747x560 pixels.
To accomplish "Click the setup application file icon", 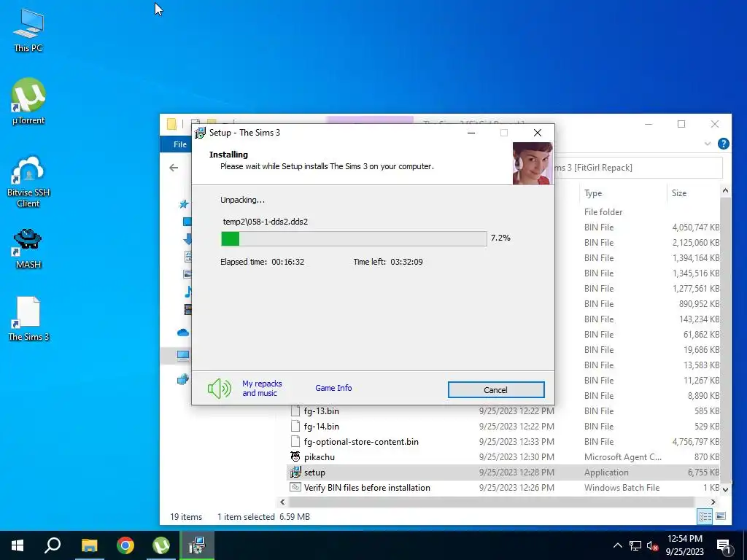I will [295, 472].
